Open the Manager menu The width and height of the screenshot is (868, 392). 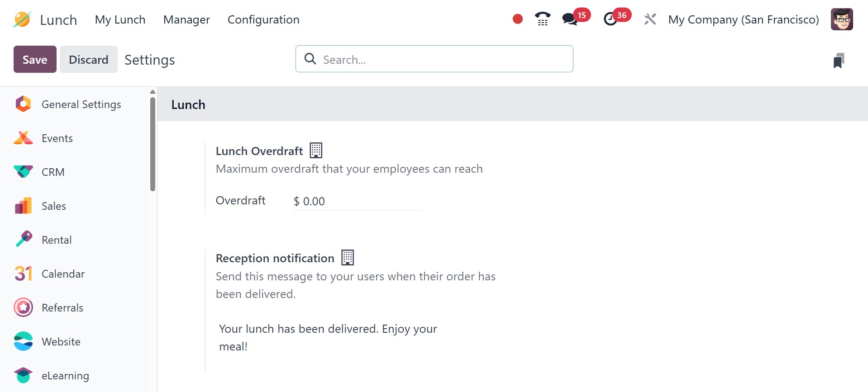tap(186, 19)
